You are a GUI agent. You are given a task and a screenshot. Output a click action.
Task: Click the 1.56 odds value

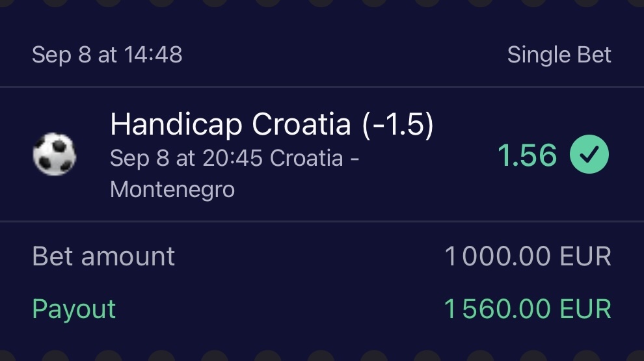527,155
